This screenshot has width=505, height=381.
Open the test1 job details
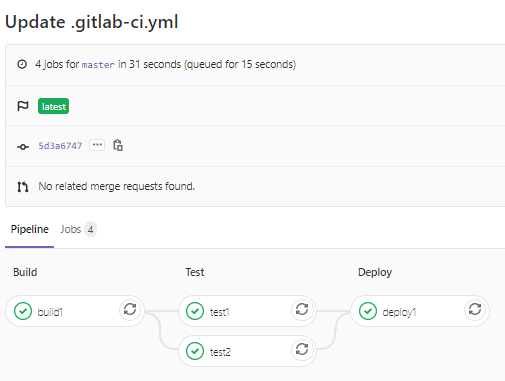220,312
